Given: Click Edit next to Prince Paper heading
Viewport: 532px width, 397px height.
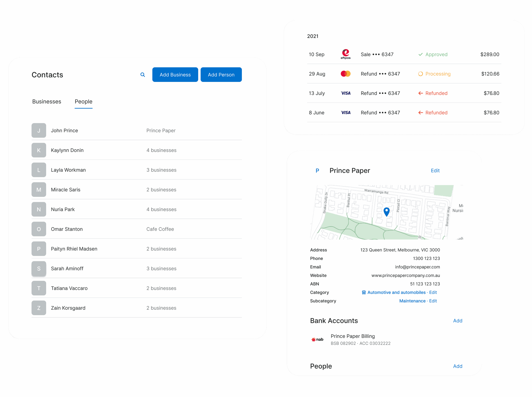Looking at the screenshot, I should [x=435, y=171].
